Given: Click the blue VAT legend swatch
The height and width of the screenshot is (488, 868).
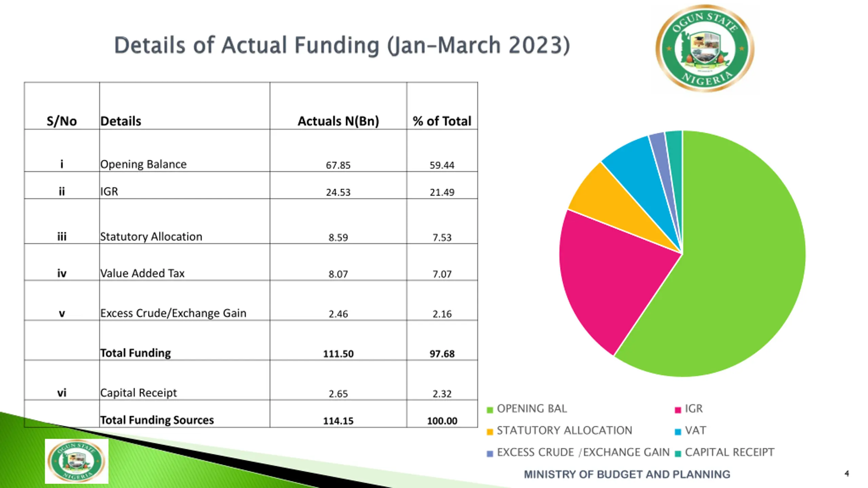Looking at the screenshot, I should click(x=678, y=432).
